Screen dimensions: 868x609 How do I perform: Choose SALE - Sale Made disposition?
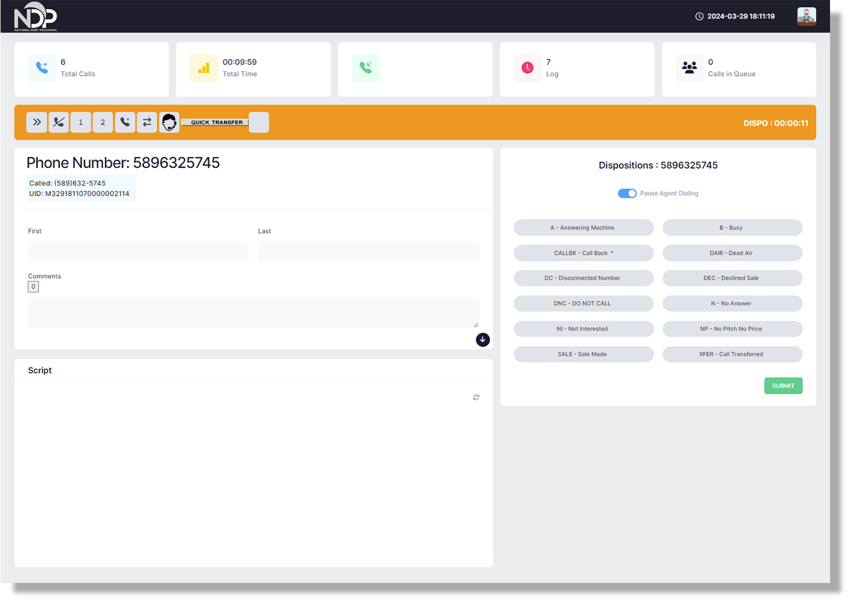(x=583, y=354)
